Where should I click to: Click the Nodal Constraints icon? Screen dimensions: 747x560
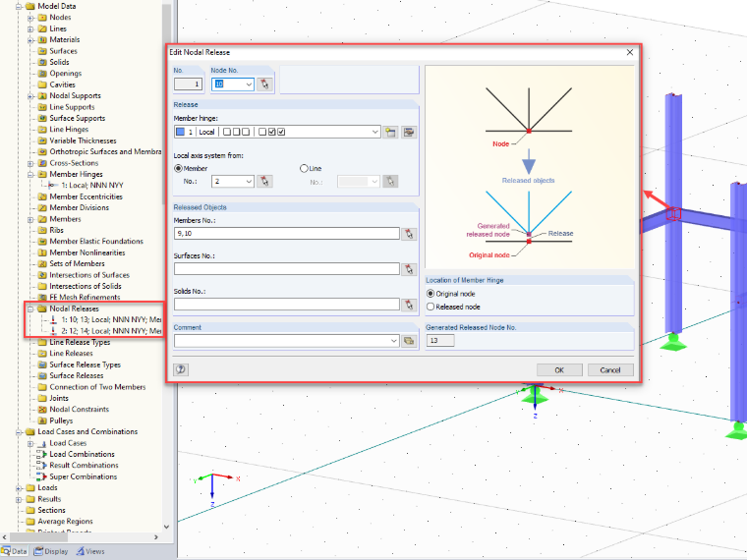pyautogui.click(x=42, y=410)
